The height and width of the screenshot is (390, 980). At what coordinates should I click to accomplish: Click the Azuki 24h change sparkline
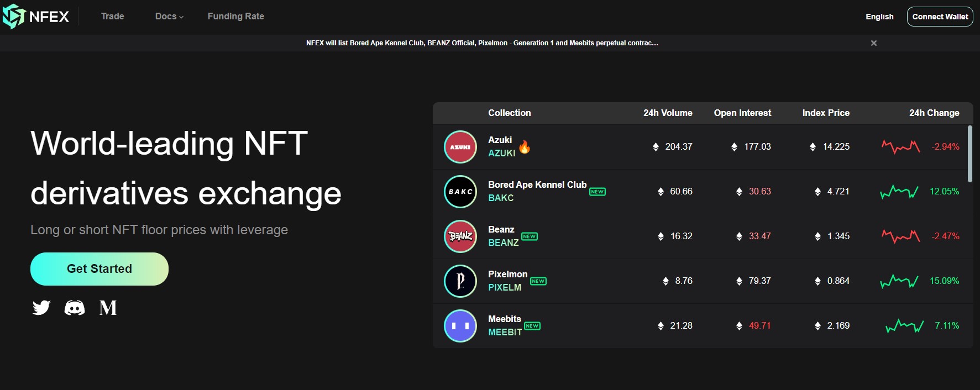pos(901,146)
